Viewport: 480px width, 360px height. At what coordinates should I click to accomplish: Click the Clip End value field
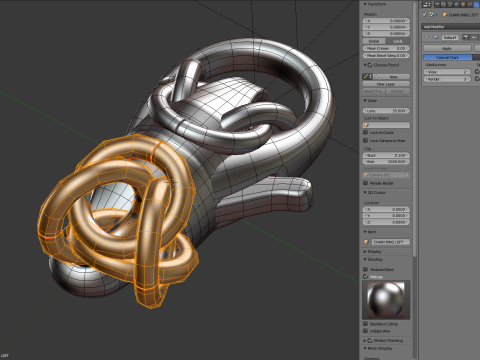[x=386, y=162]
